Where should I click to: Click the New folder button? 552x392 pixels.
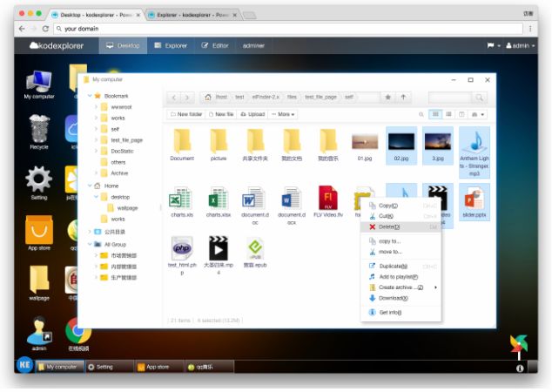185,114
